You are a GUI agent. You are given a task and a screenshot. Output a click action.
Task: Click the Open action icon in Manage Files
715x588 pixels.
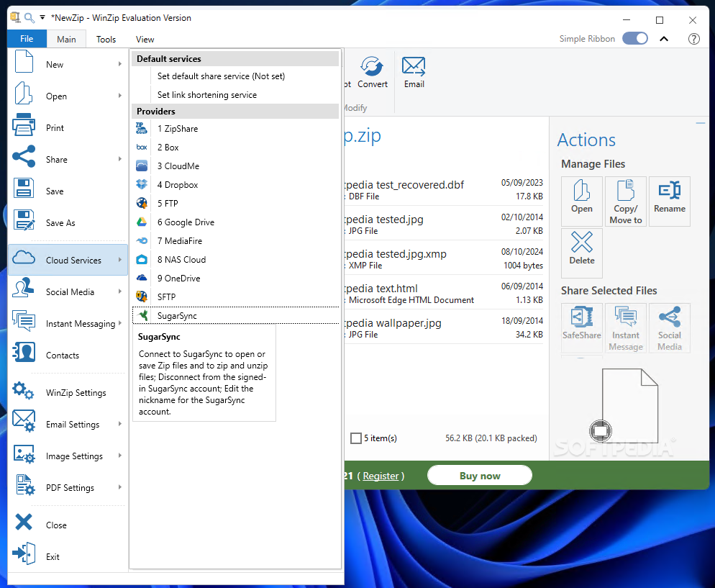click(x=581, y=191)
